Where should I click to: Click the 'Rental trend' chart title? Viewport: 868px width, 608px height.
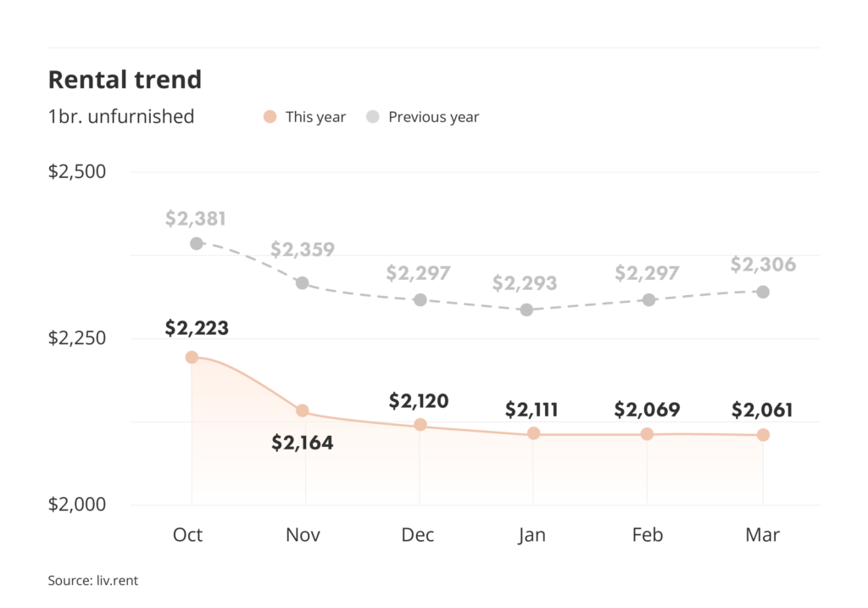(125, 80)
